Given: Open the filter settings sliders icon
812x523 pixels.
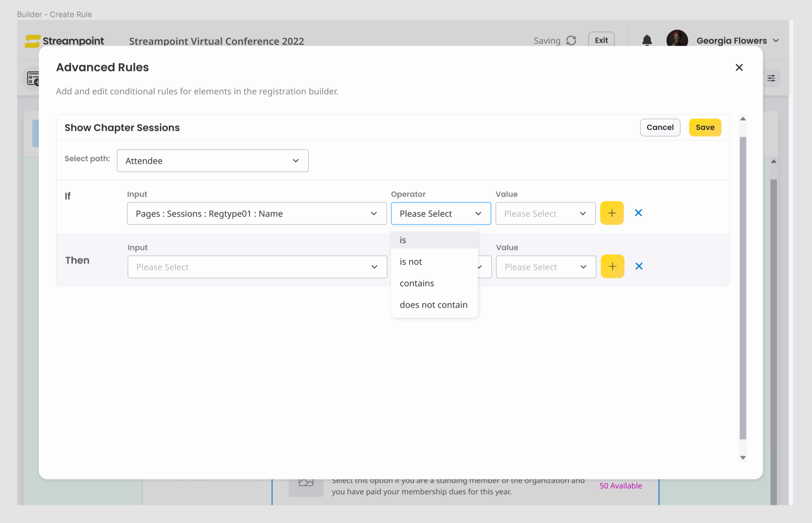Looking at the screenshot, I should coord(771,78).
